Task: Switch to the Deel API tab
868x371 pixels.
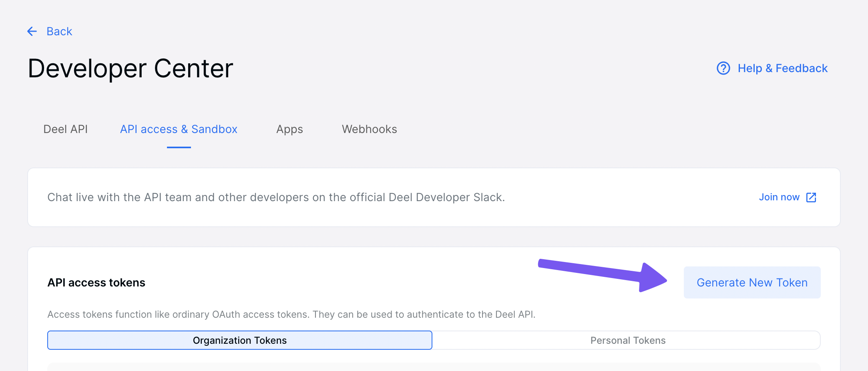Action: 65,129
